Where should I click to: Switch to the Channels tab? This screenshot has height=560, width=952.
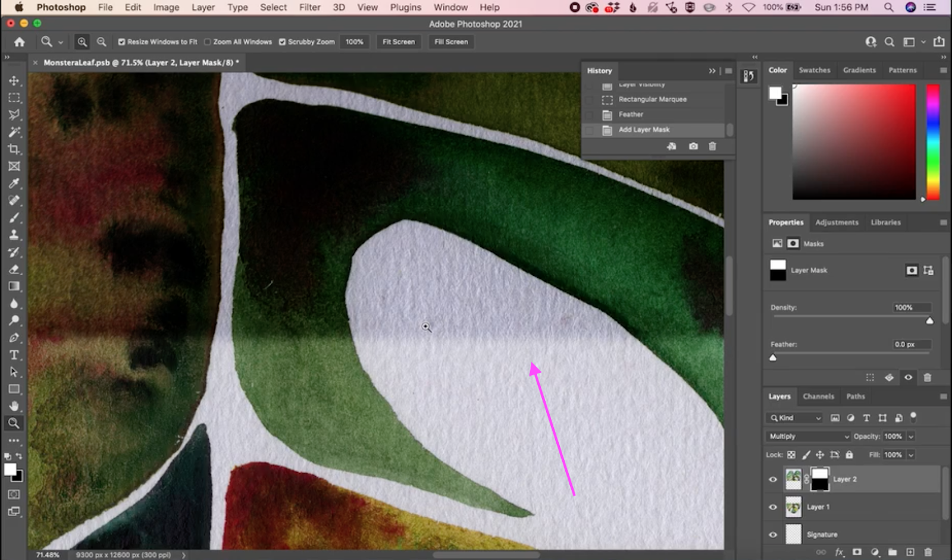coord(819,396)
